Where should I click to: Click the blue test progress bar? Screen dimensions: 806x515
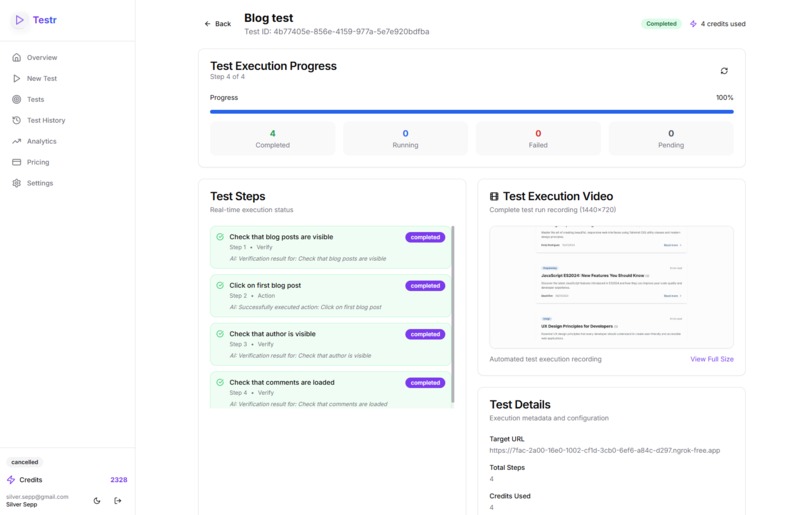[x=471, y=112]
